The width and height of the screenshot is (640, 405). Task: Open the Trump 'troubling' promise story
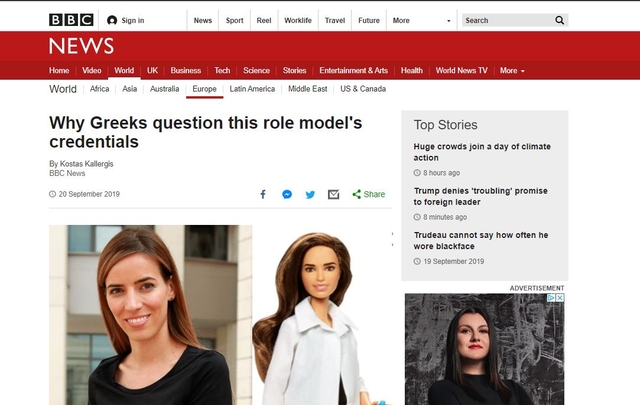481,196
